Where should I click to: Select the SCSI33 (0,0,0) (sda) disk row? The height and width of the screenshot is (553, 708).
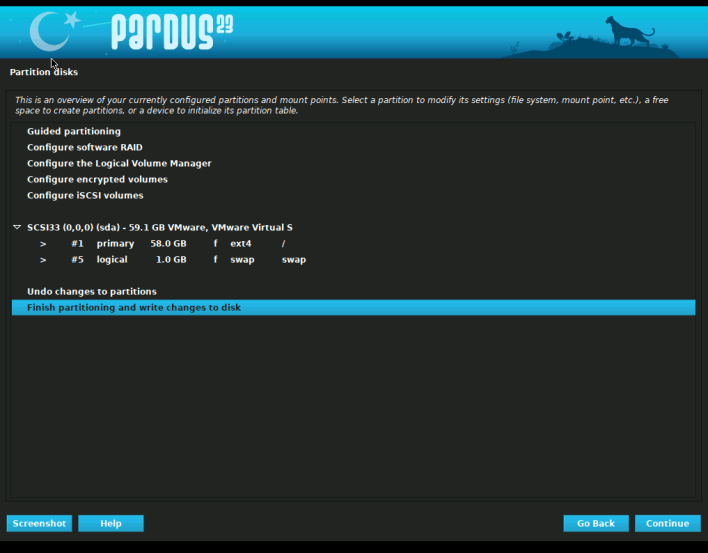[353, 228]
